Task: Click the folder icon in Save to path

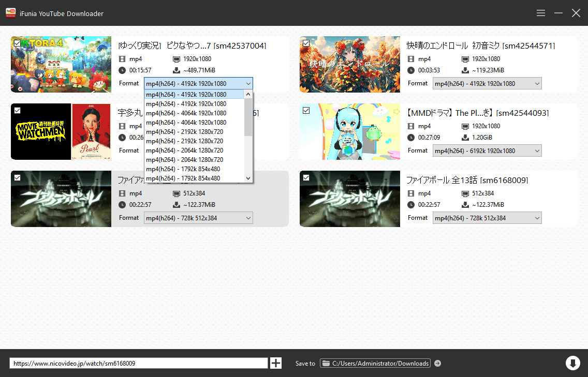Action: pos(326,364)
